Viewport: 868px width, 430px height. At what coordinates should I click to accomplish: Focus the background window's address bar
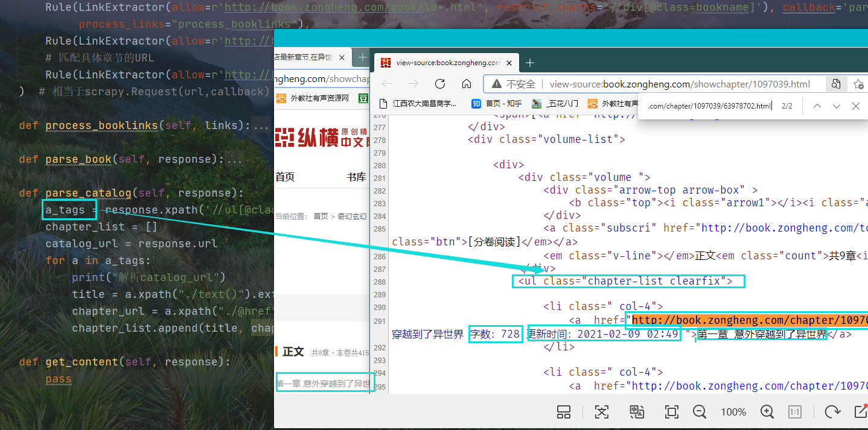point(322,79)
